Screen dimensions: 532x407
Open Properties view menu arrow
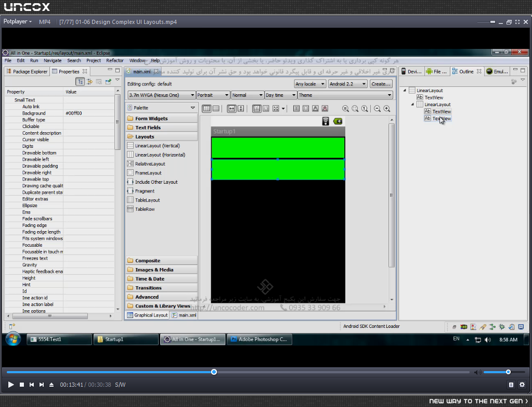118,80
